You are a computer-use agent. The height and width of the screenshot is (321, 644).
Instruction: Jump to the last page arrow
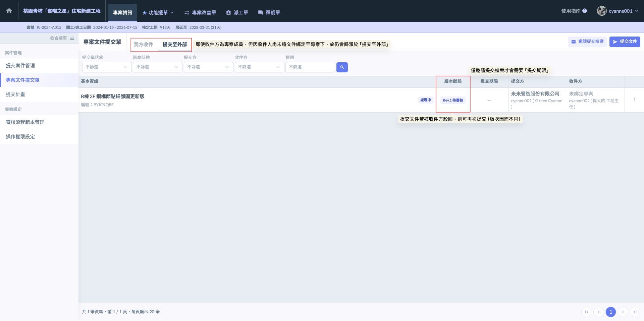(635, 312)
